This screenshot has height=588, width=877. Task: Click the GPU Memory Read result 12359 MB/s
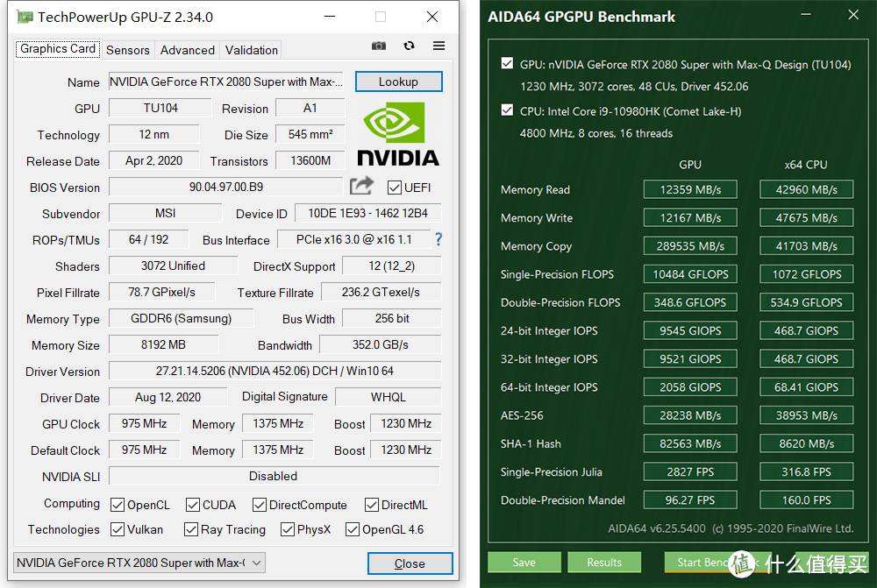[690, 189]
